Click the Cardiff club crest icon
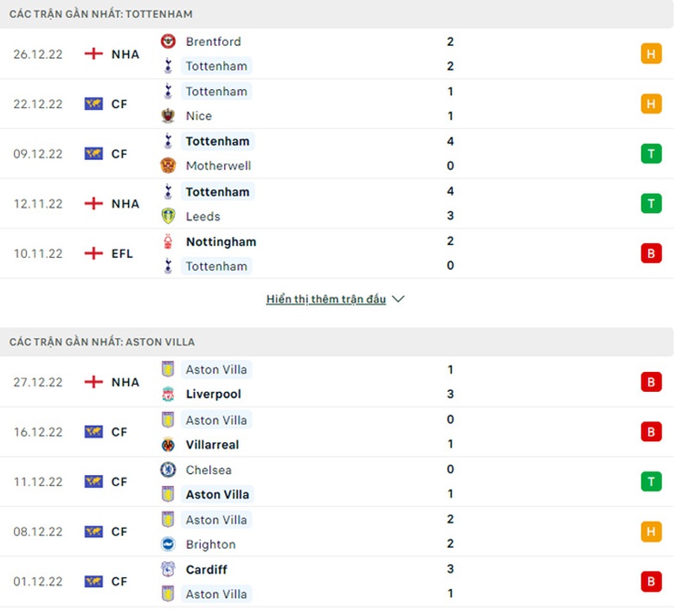675x616 pixels. (x=168, y=569)
